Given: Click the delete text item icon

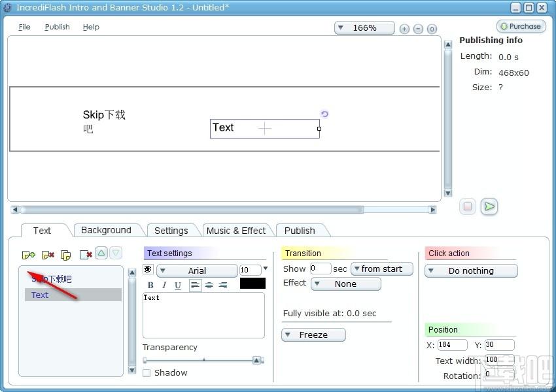Looking at the screenshot, I should coord(48,255).
